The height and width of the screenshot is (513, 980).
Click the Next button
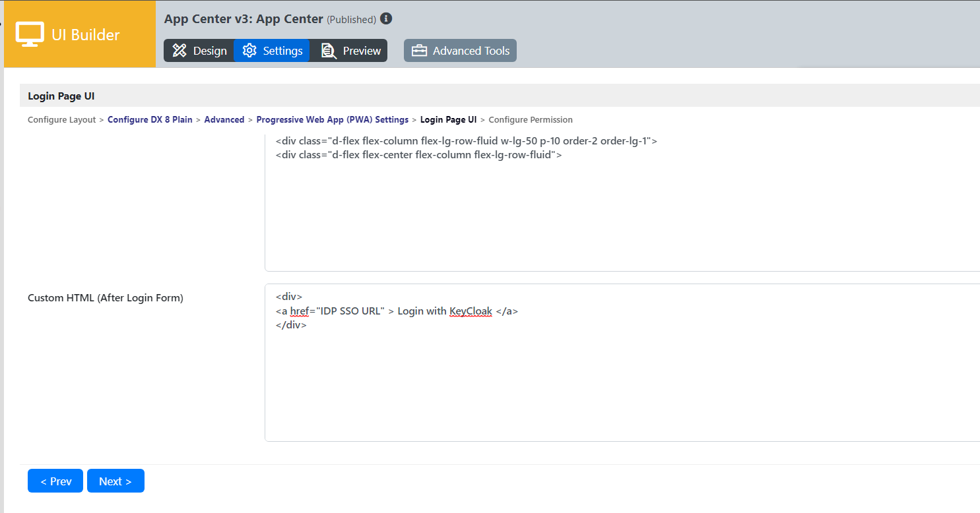click(115, 481)
